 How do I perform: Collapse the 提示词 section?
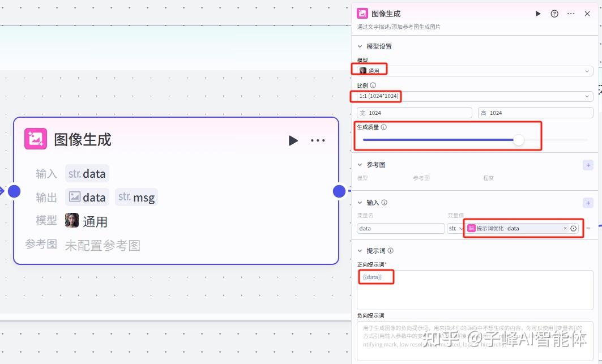click(360, 251)
